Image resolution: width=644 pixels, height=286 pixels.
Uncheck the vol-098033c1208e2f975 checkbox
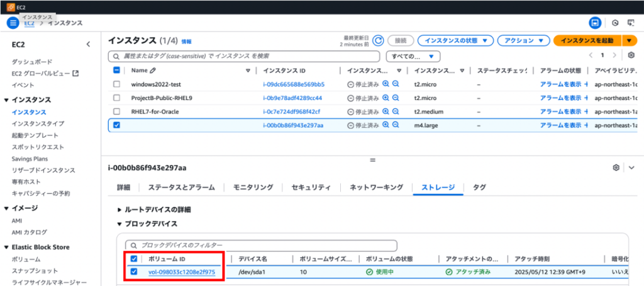[134, 272]
